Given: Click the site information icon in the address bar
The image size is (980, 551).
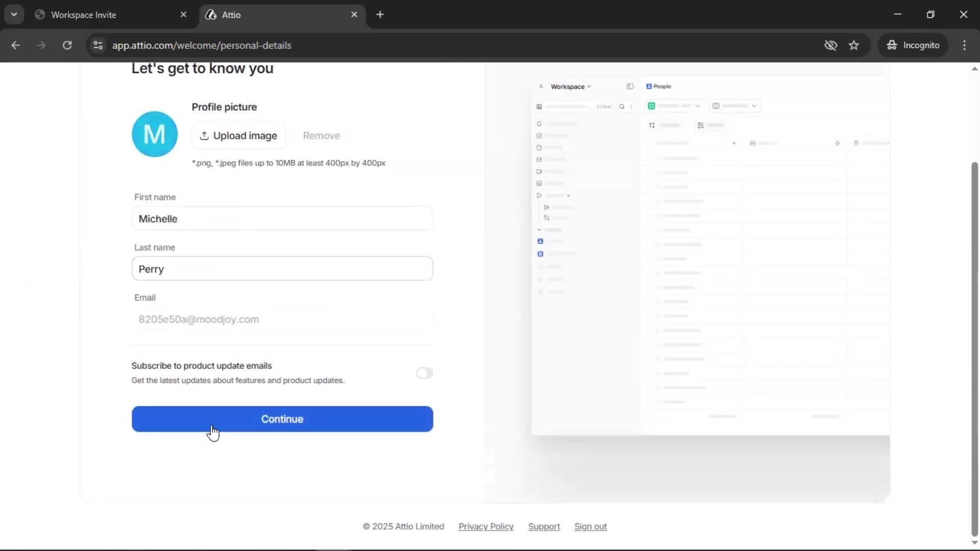Looking at the screenshot, I should [97, 45].
